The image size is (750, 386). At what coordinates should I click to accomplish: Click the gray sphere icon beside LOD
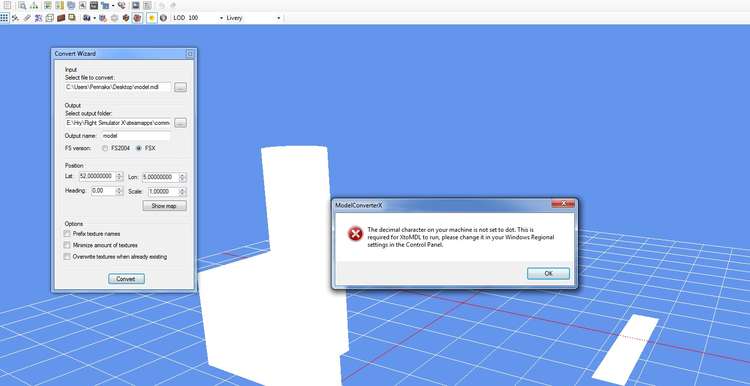coord(163,18)
